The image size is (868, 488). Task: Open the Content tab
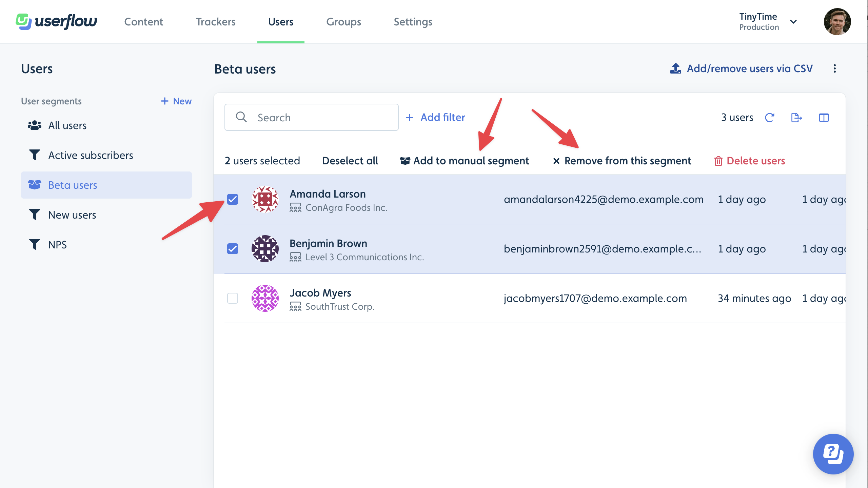(x=144, y=22)
